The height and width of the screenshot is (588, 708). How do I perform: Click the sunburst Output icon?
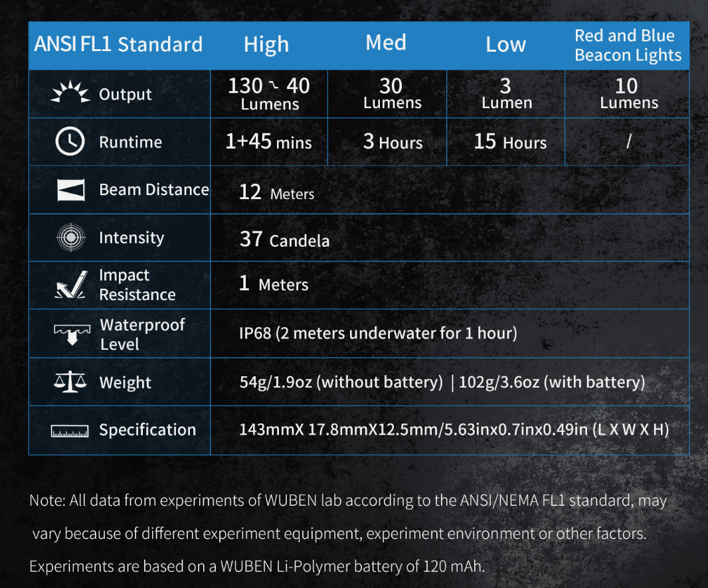pyautogui.click(x=70, y=94)
